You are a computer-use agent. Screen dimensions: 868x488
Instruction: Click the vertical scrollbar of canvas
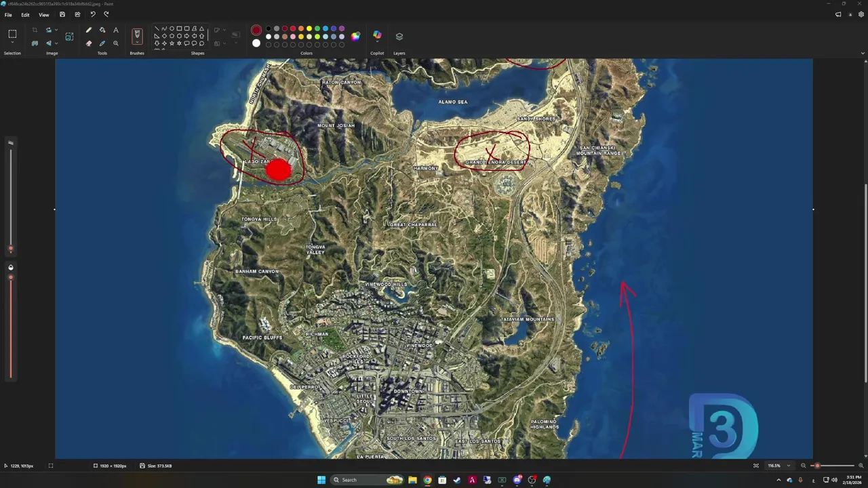pyautogui.click(x=865, y=283)
